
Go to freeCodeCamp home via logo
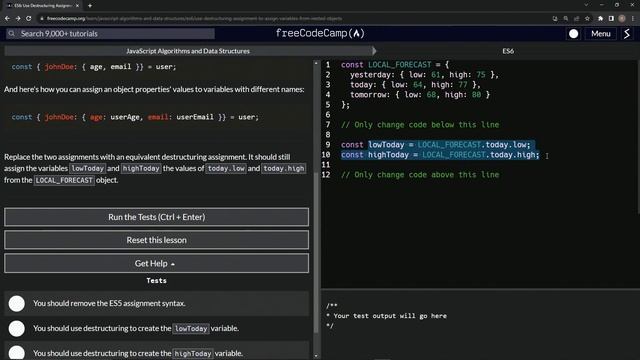tap(320, 33)
